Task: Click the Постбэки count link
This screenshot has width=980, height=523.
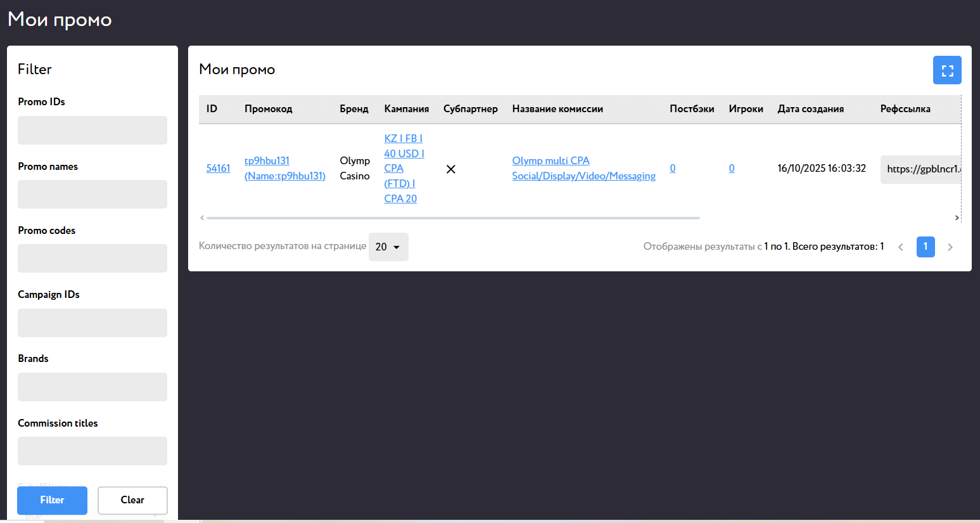Action: (x=673, y=169)
